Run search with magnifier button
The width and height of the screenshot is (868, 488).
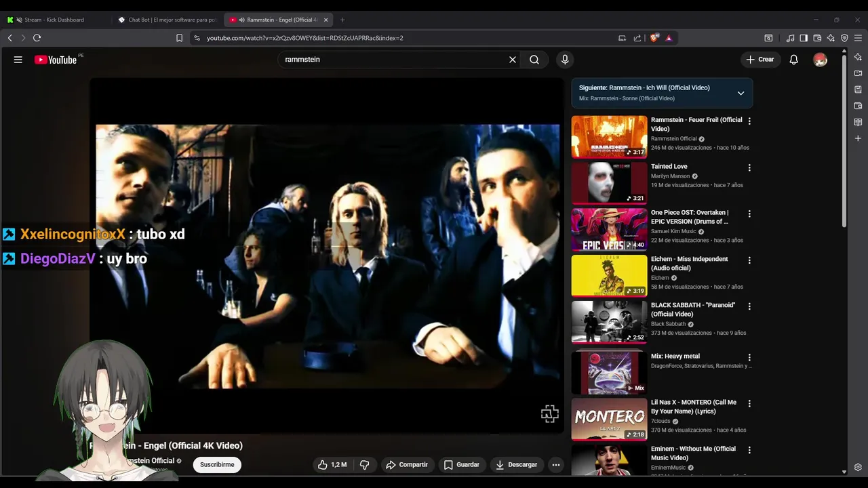[x=534, y=60]
